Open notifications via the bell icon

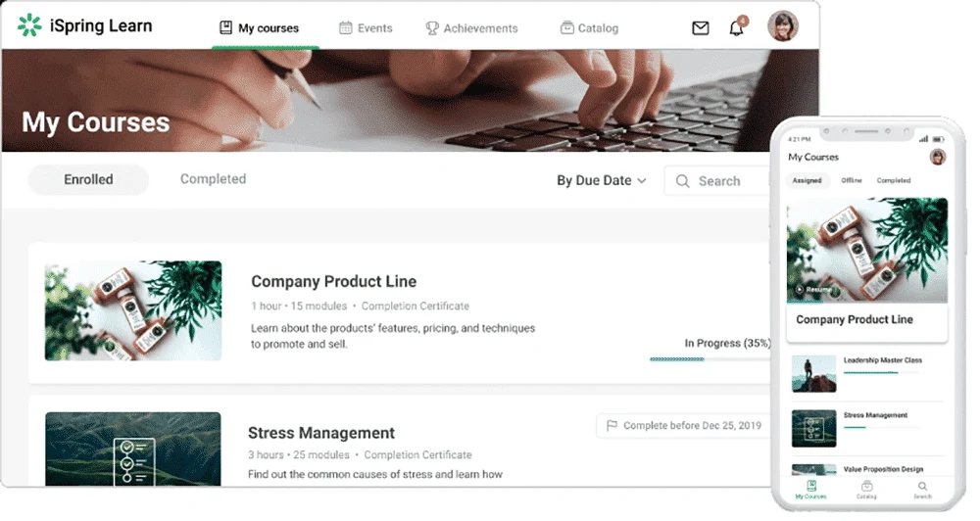click(x=737, y=28)
